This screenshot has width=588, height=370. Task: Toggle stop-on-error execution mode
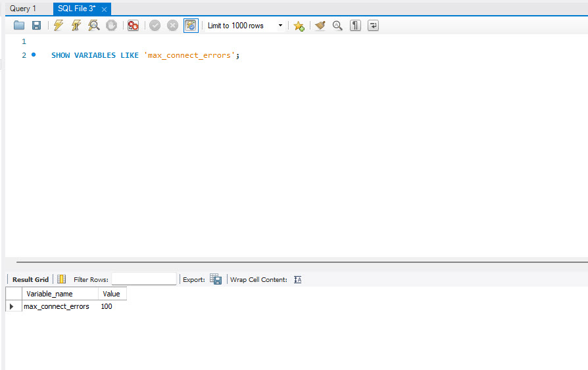(133, 26)
